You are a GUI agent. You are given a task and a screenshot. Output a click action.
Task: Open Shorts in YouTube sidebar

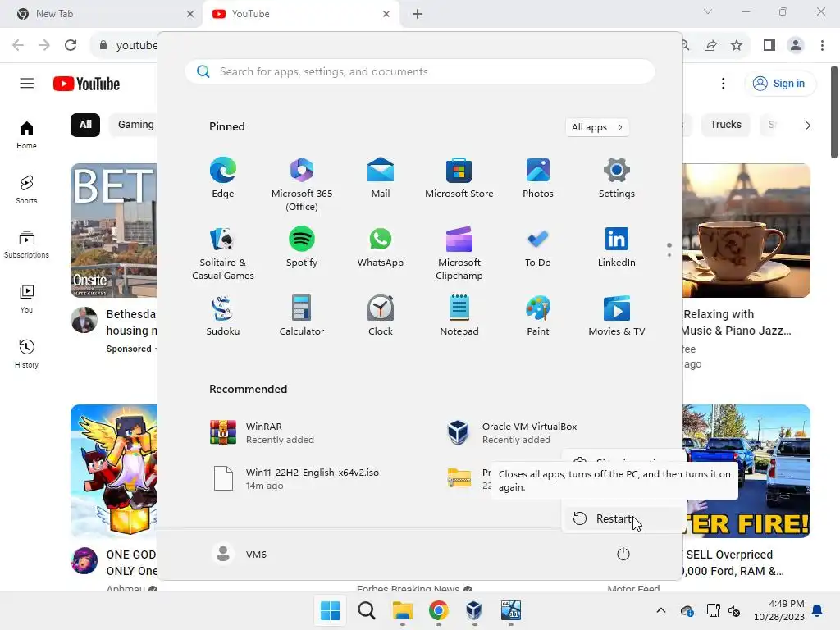point(26,189)
